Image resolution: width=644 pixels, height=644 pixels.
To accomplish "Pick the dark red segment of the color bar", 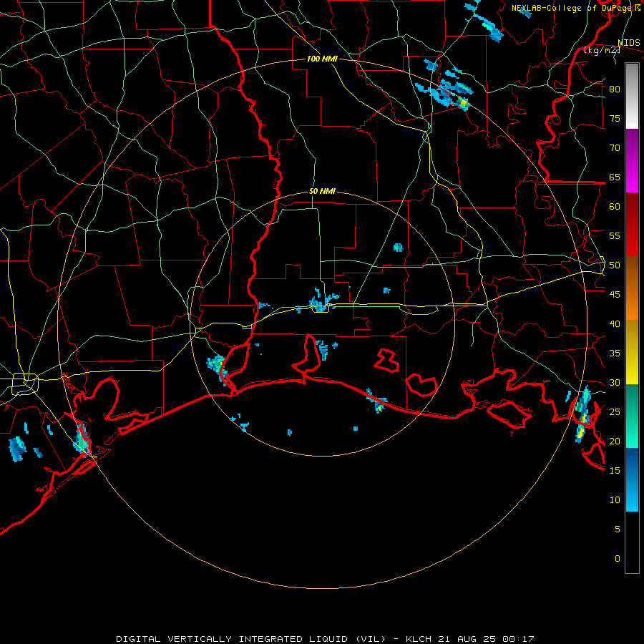I will 632,224.
